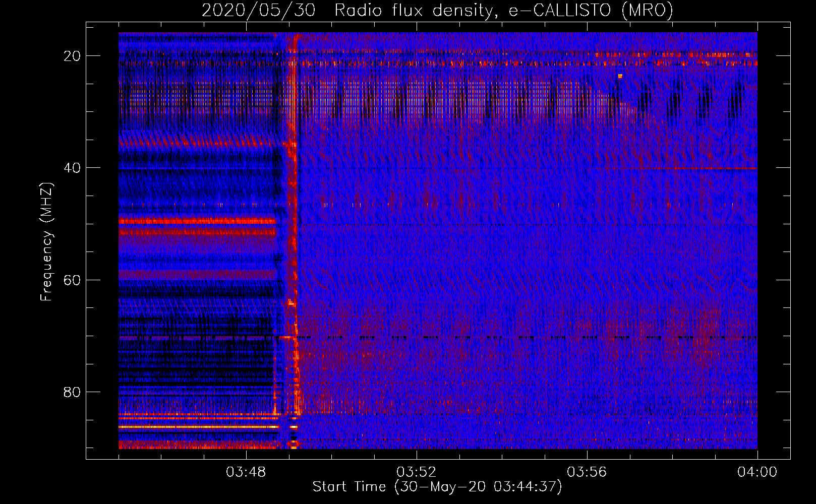The height and width of the screenshot is (504, 816).
Task: Click the '03:48' time tick label
Action: (246, 472)
